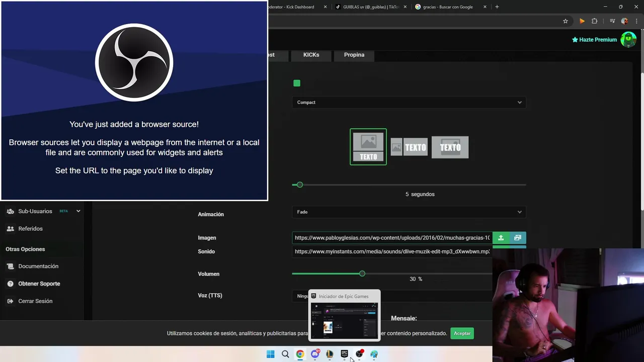Bookmark this page with the star icon
Image resolution: width=644 pixels, height=362 pixels.
point(566,21)
